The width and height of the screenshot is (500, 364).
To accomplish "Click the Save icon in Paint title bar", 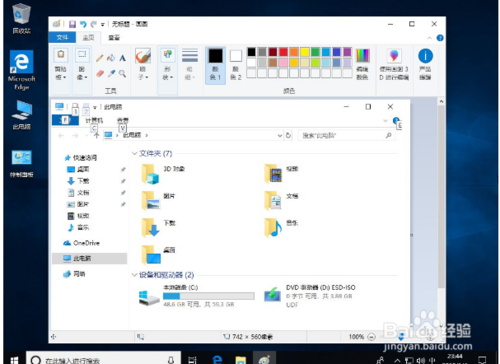I will (72, 24).
